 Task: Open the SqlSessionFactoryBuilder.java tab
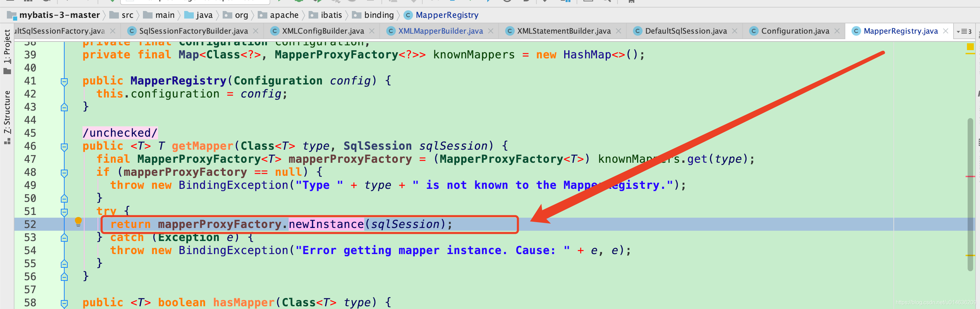[193, 31]
